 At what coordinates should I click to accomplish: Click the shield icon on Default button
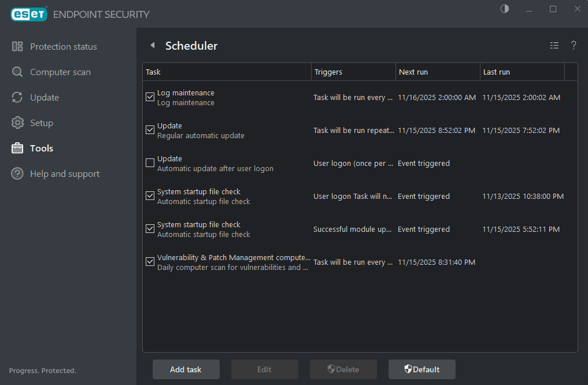pyautogui.click(x=408, y=369)
